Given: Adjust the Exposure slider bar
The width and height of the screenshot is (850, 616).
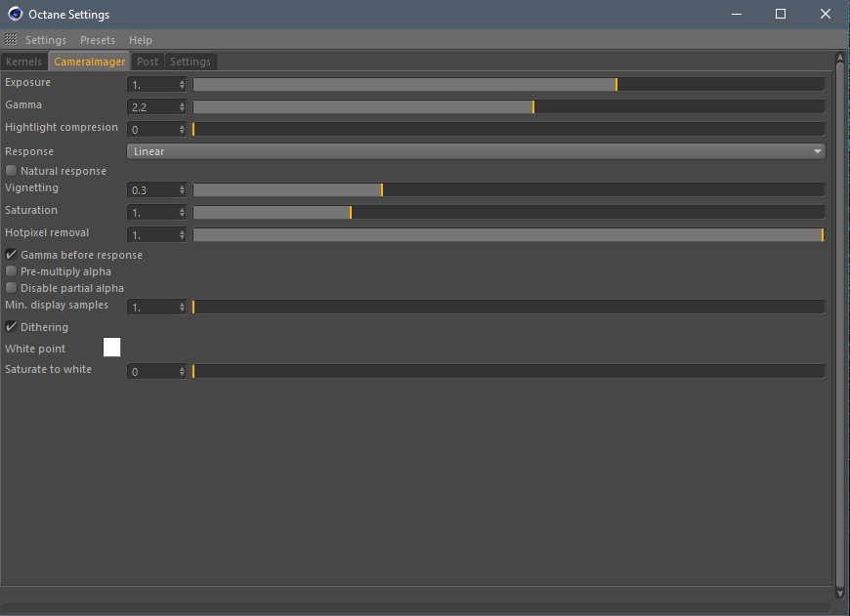Looking at the screenshot, I should [x=509, y=84].
